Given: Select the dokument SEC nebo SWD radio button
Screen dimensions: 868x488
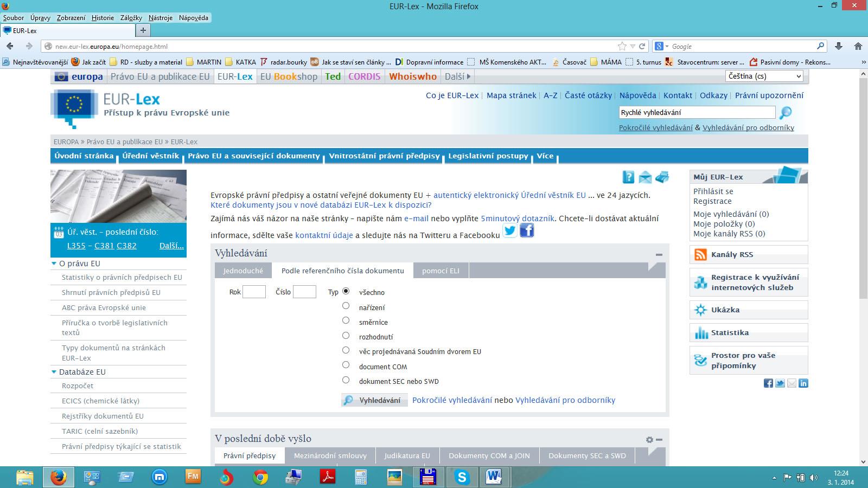Looking at the screenshot, I should [x=346, y=380].
